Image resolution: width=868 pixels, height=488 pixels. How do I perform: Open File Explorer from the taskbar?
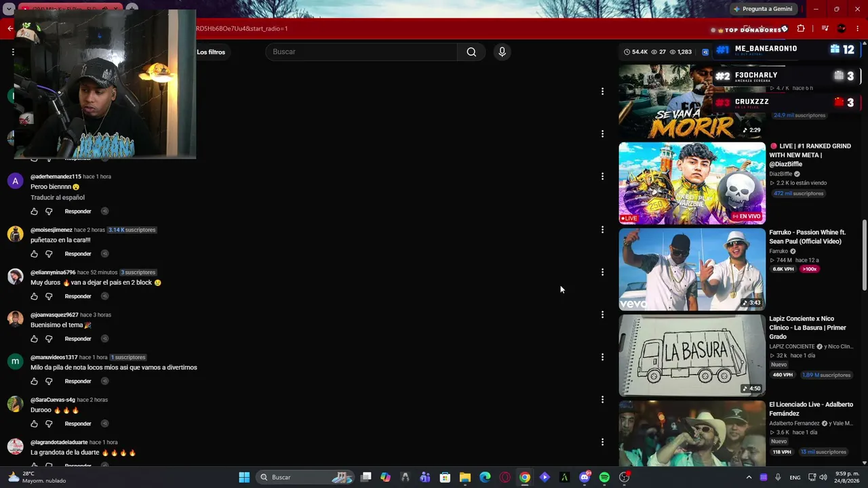point(465,477)
